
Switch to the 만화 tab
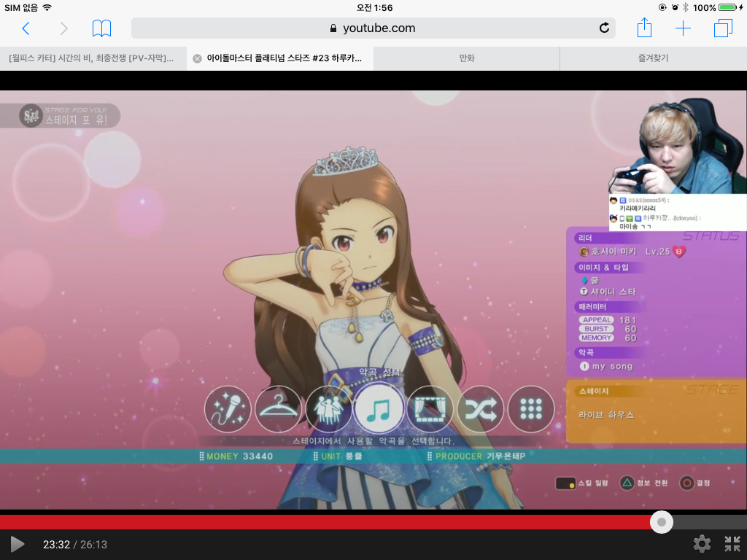click(466, 58)
